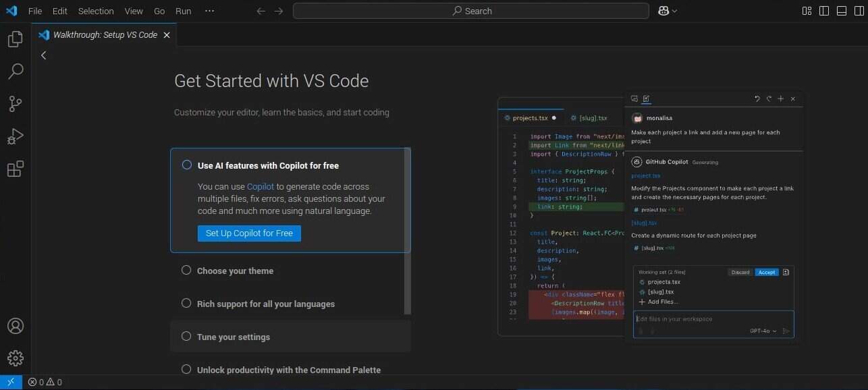
Task: Switch to the [slug].tsx editor tab
Action: point(593,117)
